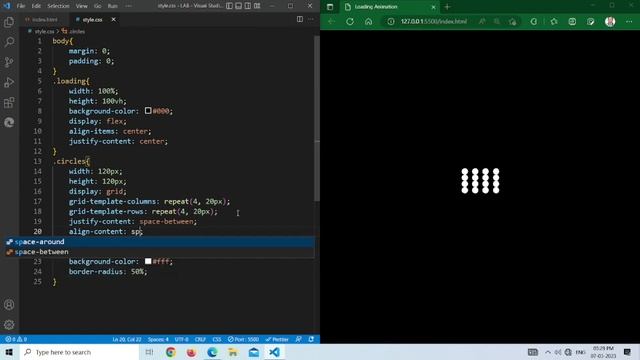Open File Explorer from the taskbar
This screenshot has height=360, width=640.
coord(233,352)
